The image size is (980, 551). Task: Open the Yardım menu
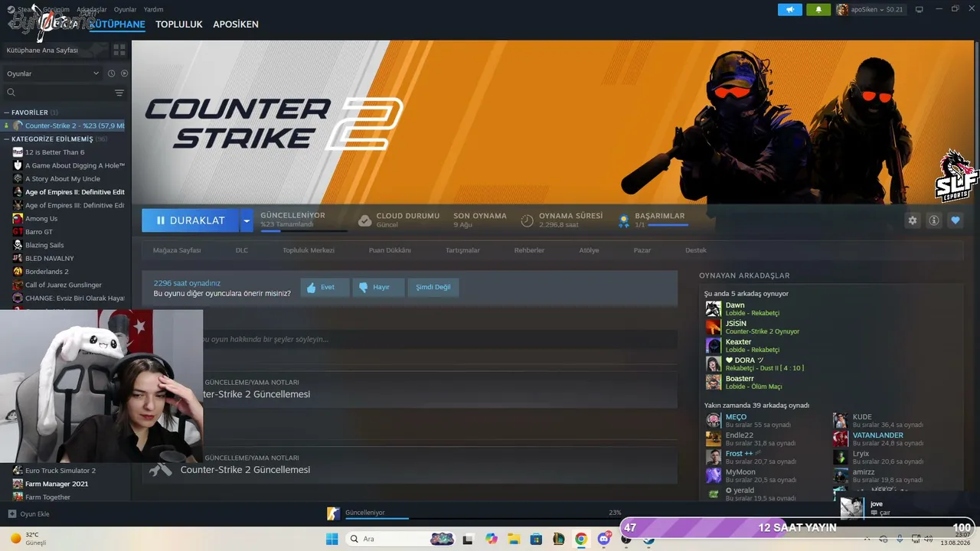click(x=153, y=9)
